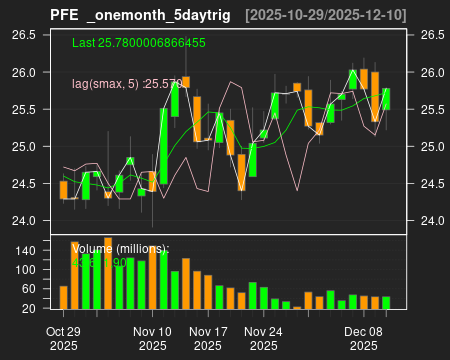The image size is (450, 360).
Task: Click "25.5" on the left price axis
Action: point(24,109)
